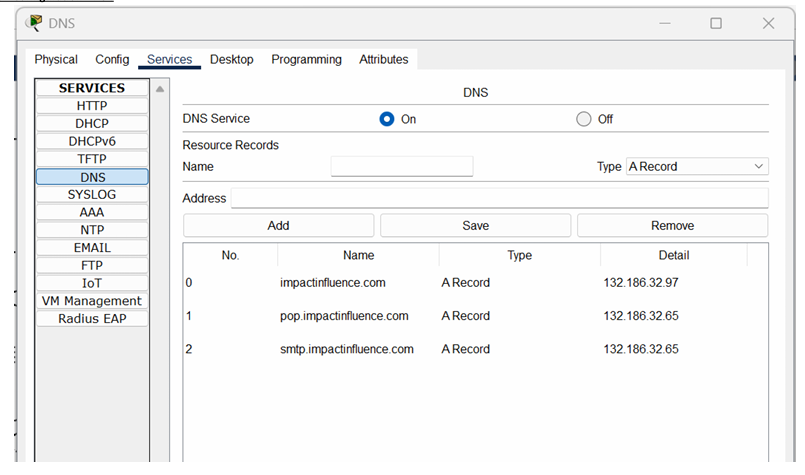Open the Desktop tab
Image resolution: width=805 pixels, height=475 pixels.
pos(232,60)
